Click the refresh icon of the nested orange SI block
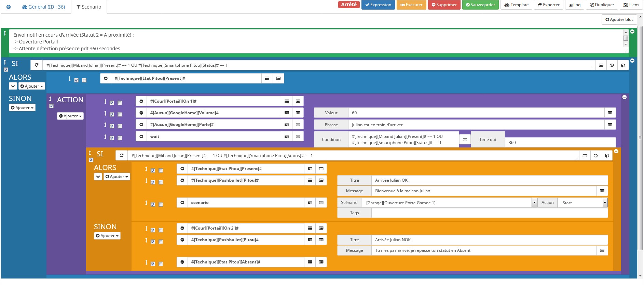 [x=122, y=155]
